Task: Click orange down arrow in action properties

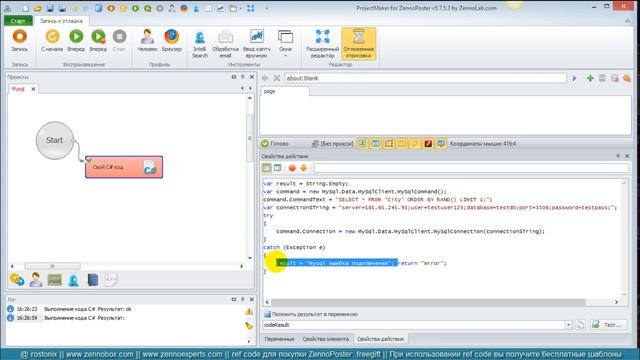Action: 303,168
